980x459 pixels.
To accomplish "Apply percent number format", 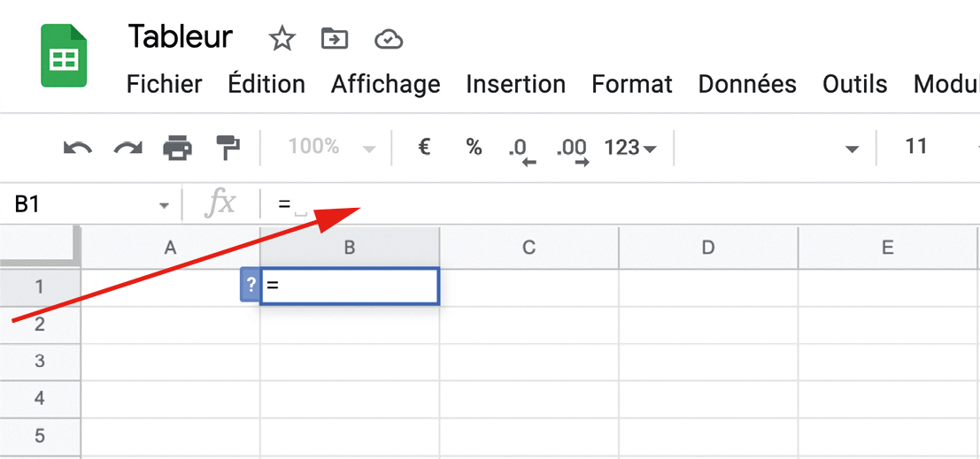I will pos(475,147).
